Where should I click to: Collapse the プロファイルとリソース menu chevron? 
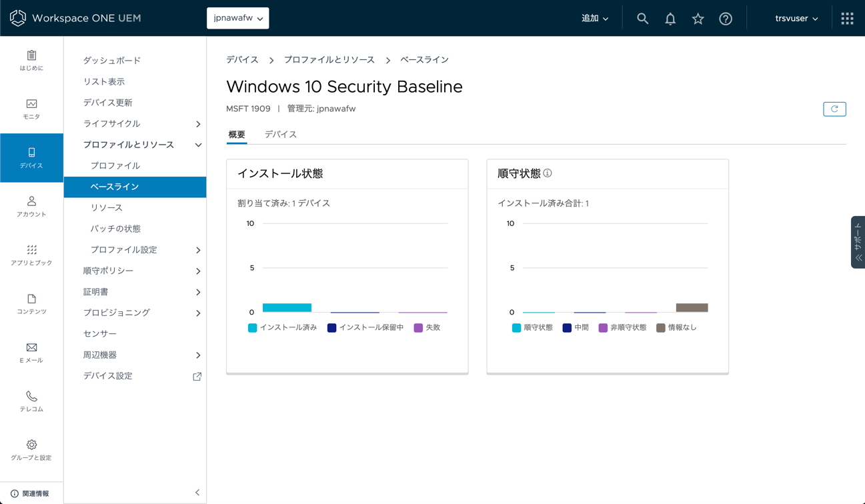198,145
